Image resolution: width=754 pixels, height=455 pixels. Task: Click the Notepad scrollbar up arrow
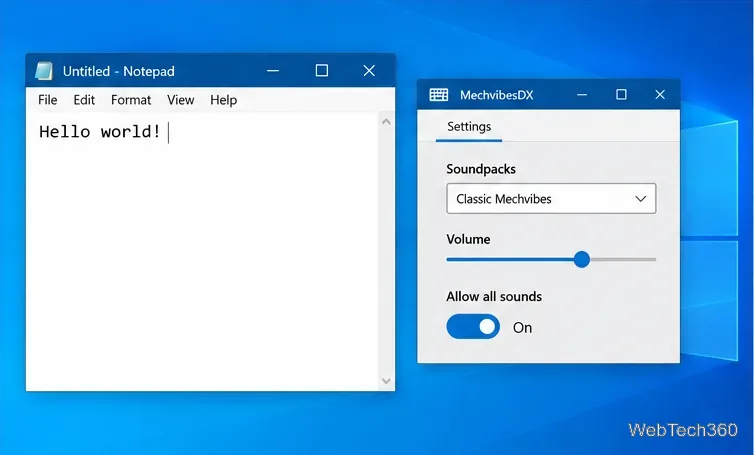(386, 122)
